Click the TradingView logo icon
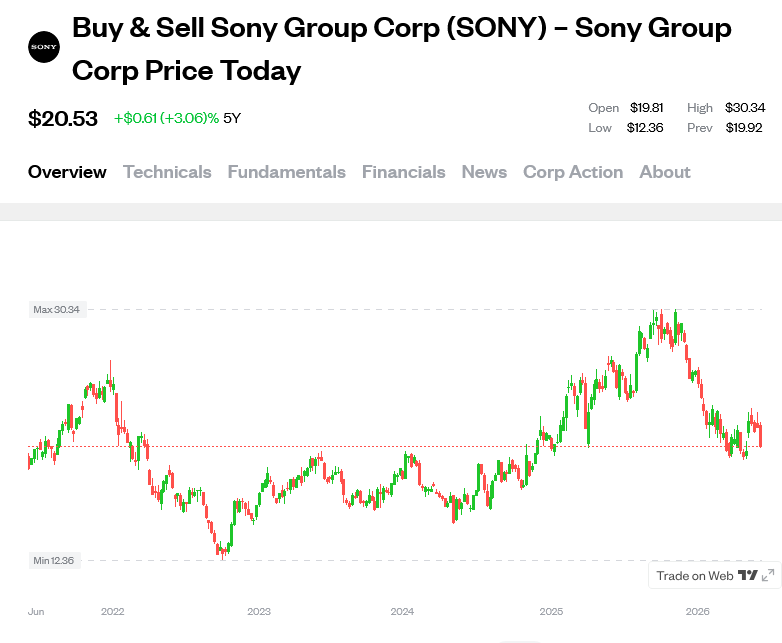Viewport: 782px width, 643px height. [747, 575]
